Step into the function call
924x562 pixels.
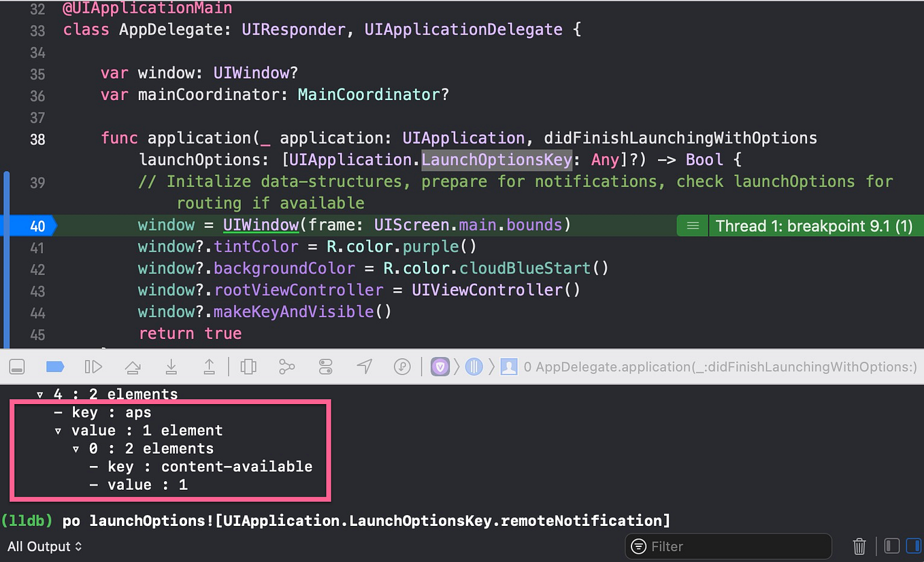[171, 366]
